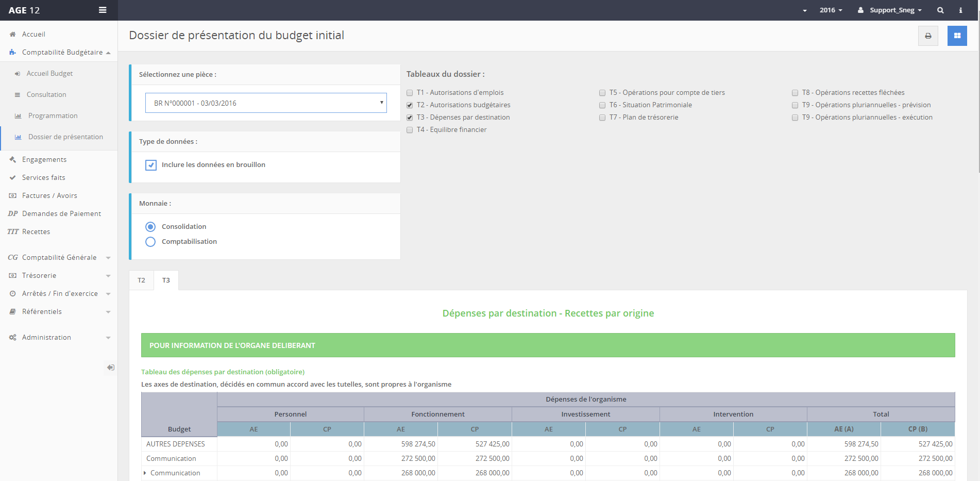The width and height of the screenshot is (980, 481).
Task: Open the search magnifier icon
Action: click(x=940, y=10)
